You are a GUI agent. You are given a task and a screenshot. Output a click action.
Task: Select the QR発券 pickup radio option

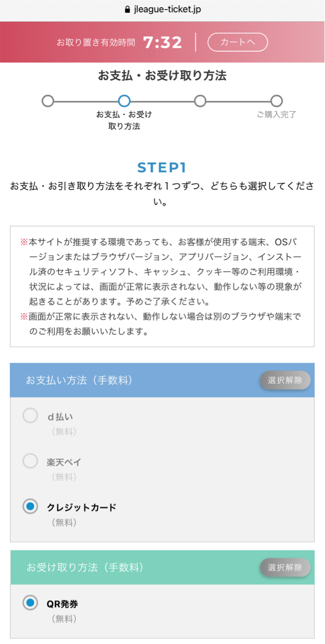tap(30, 603)
